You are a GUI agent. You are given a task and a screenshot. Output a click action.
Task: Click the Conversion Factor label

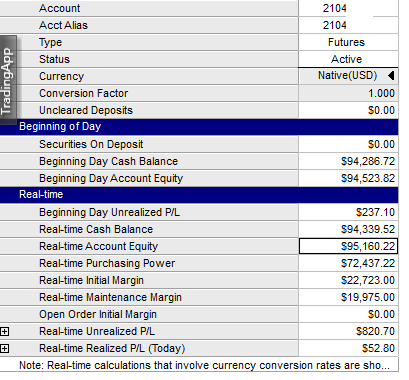pyautogui.click(x=83, y=93)
